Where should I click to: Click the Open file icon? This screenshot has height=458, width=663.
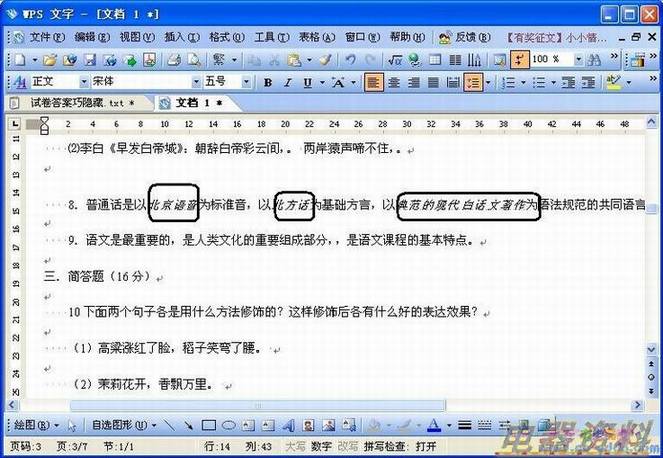pos(51,60)
